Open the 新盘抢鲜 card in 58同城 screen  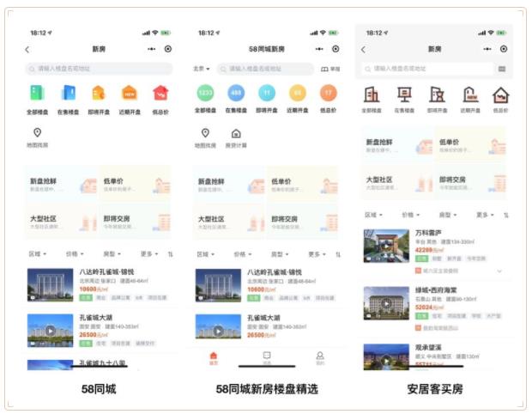tap(62, 185)
